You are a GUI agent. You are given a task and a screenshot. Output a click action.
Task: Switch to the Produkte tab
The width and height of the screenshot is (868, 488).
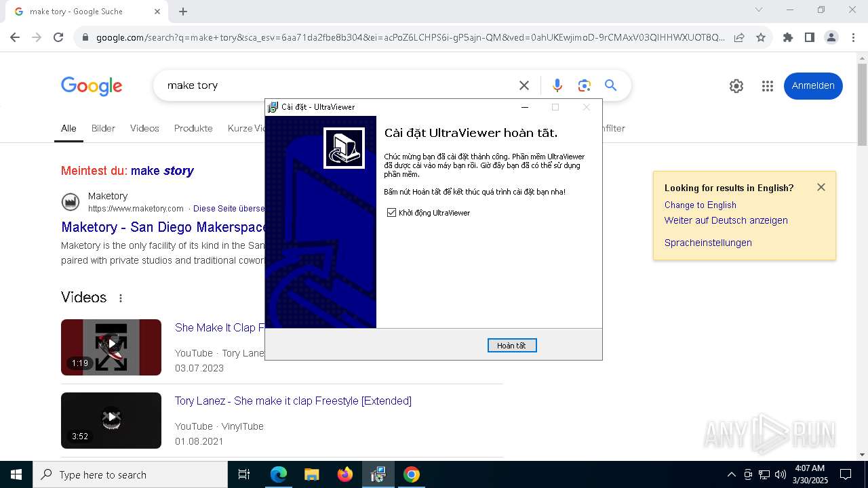[193, 128]
